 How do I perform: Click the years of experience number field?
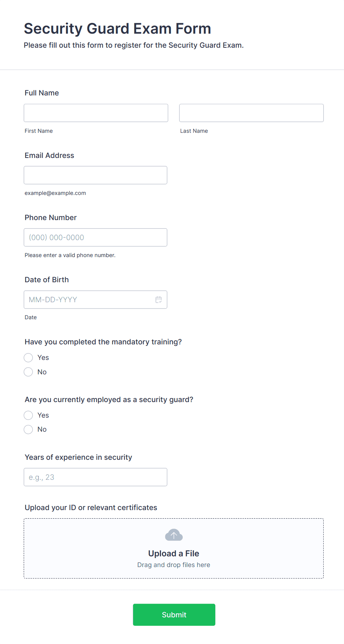tap(95, 477)
